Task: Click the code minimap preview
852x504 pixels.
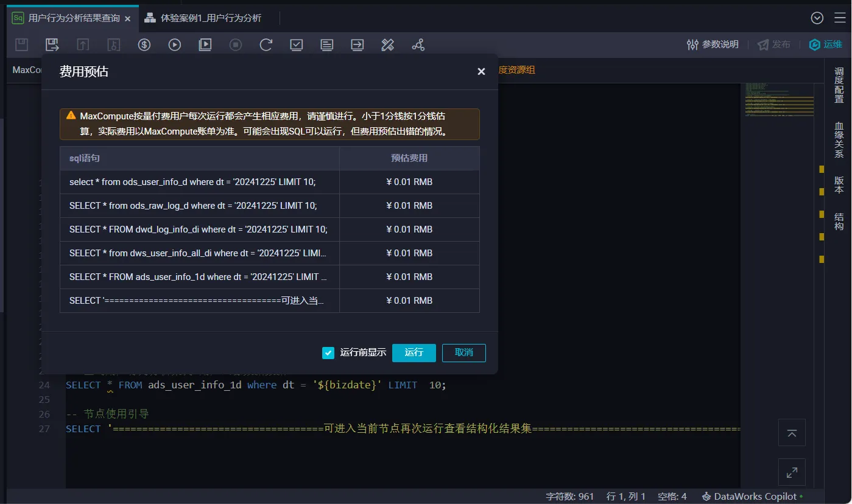Action: click(780, 99)
